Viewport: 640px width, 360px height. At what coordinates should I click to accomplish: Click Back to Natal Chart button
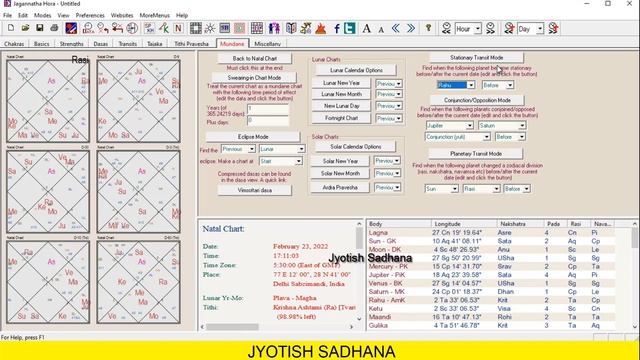point(255,58)
